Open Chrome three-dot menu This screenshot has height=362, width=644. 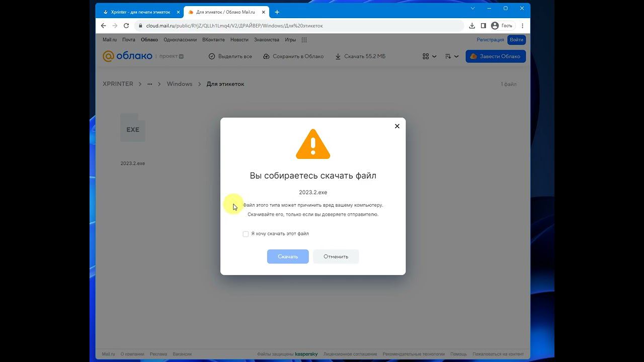tap(523, 26)
